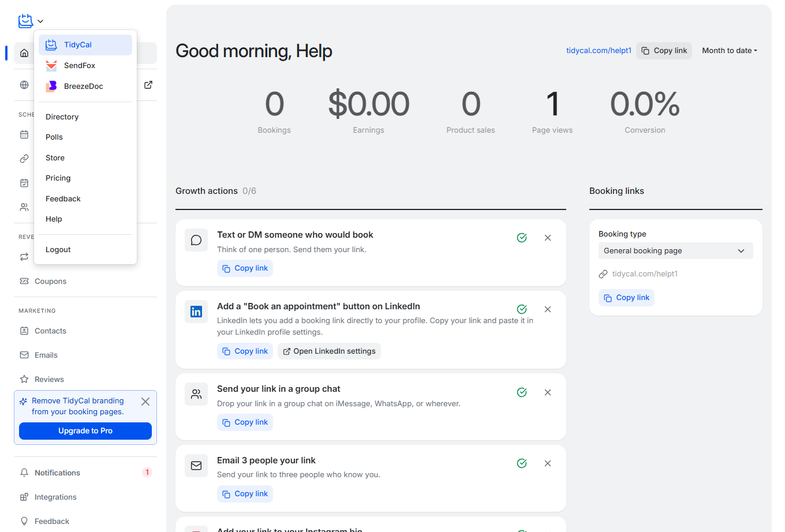Image resolution: width=785 pixels, height=532 pixels.
Task: Mark Text or DM someone done
Action: tap(522, 238)
